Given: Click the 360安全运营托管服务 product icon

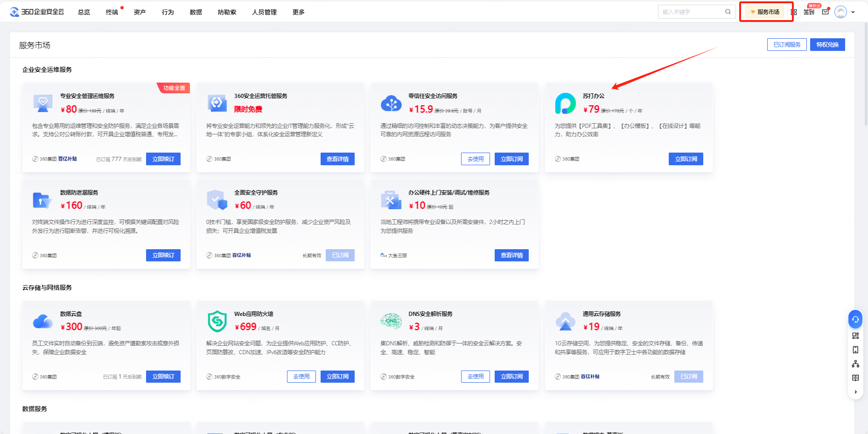Looking at the screenshot, I should [x=217, y=103].
